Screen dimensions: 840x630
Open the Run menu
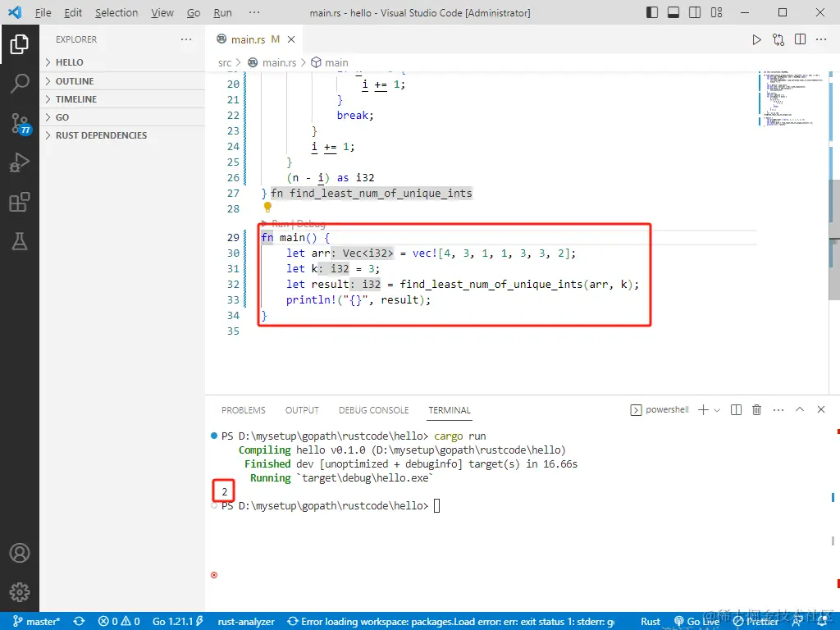point(222,12)
